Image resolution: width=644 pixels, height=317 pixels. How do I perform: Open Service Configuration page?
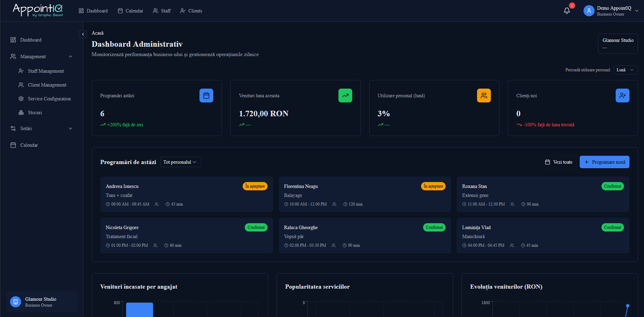click(x=45, y=99)
